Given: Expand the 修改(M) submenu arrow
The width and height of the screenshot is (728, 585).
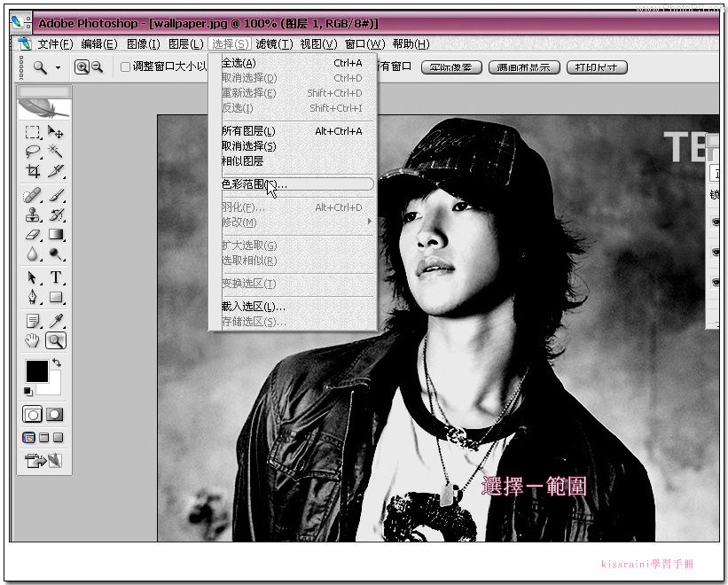Looking at the screenshot, I should 370,222.
